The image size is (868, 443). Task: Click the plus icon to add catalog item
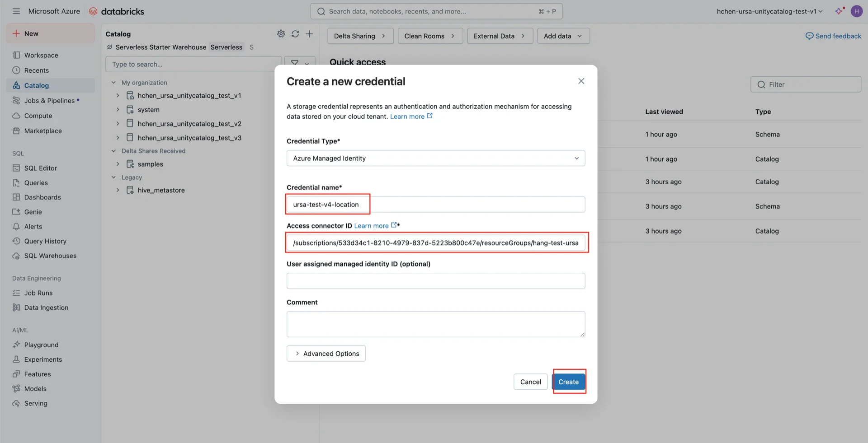pos(309,34)
